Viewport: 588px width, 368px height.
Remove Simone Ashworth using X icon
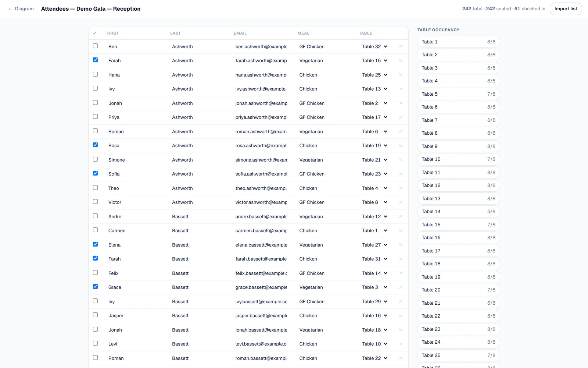pyautogui.click(x=401, y=160)
